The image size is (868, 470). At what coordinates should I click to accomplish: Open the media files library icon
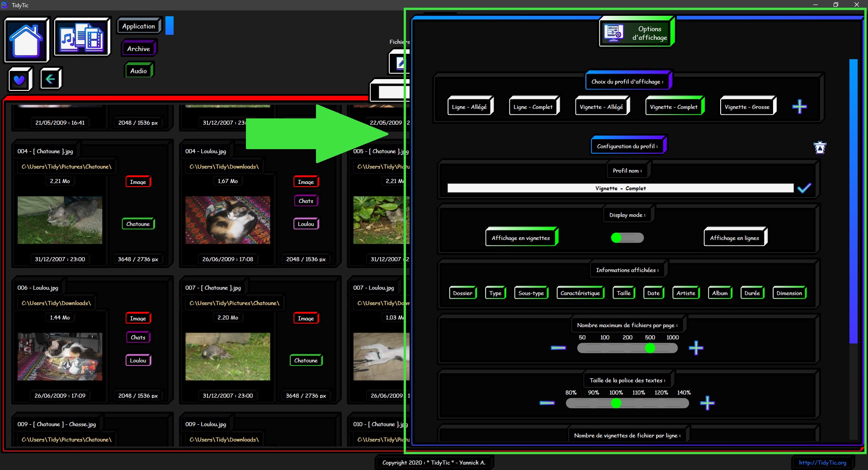pyautogui.click(x=82, y=37)
